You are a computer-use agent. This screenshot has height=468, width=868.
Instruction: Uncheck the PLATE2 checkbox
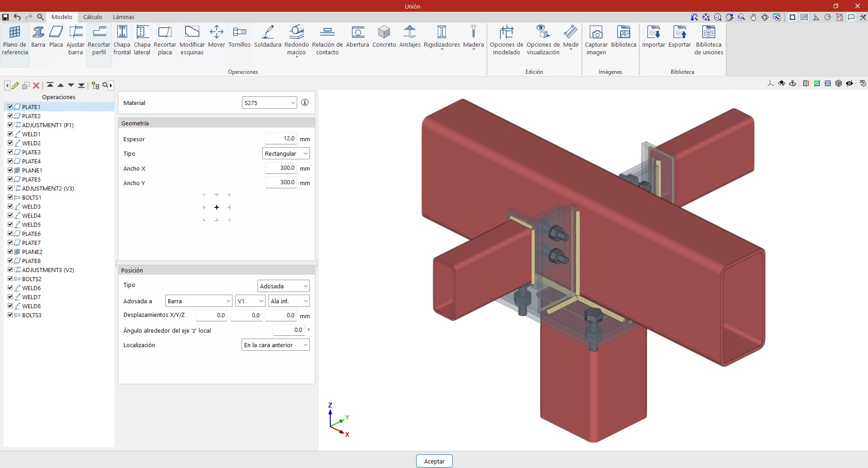pos(10,116)
